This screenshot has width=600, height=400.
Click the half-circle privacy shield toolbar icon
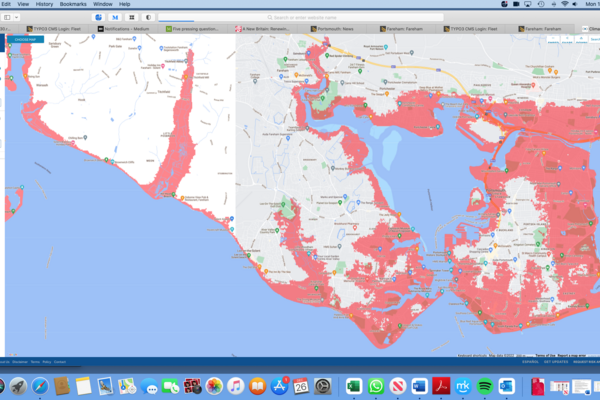(148, 17)
